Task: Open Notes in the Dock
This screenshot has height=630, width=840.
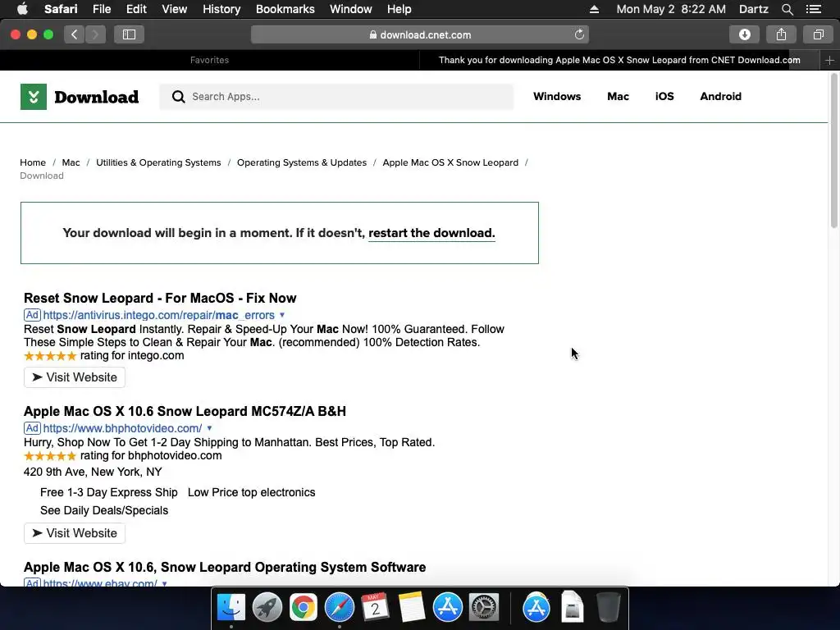Action: click(412, 608)
